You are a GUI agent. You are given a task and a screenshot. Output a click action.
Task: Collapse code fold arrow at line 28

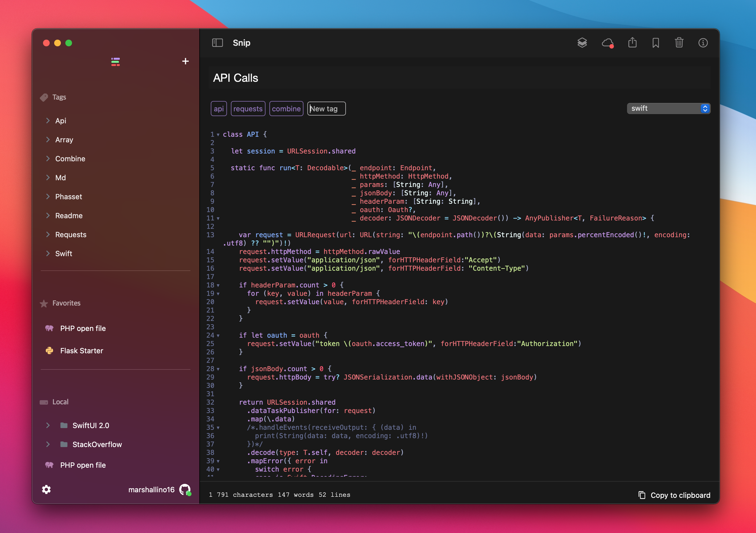[x=218, y=369]
